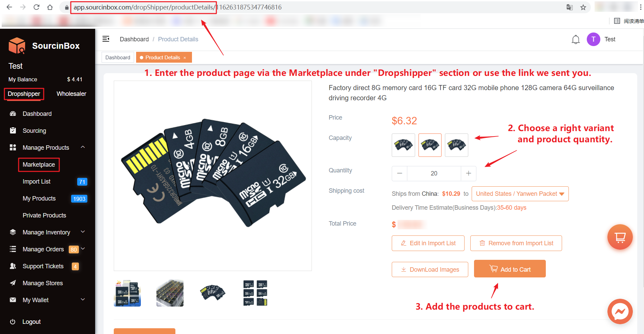Open Marketplace in the sidebar
644x334 pixels.
pos(39,165)
